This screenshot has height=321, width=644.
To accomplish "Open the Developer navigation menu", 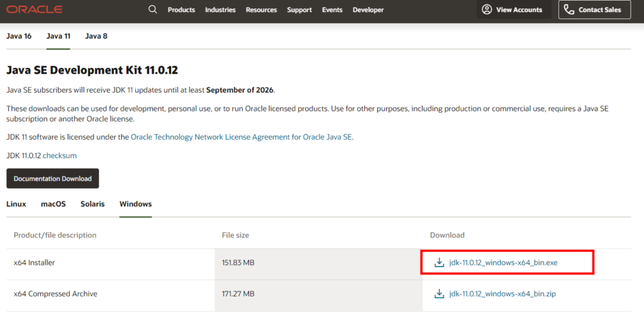I will pos(367,9).
